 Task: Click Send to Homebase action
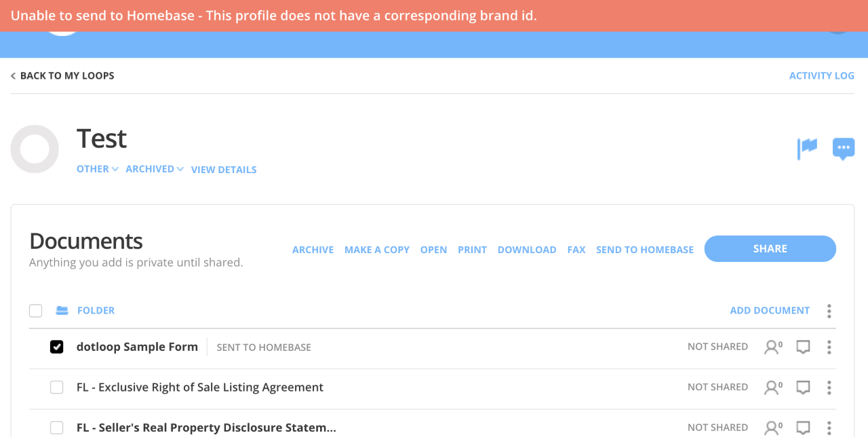coord(644,250)
